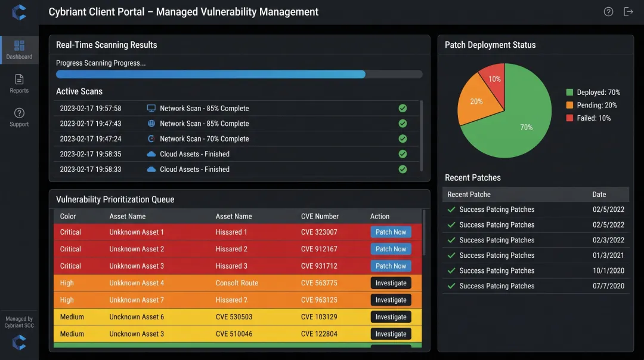Click the 01/3/2021 patch date

click(608, 255)
